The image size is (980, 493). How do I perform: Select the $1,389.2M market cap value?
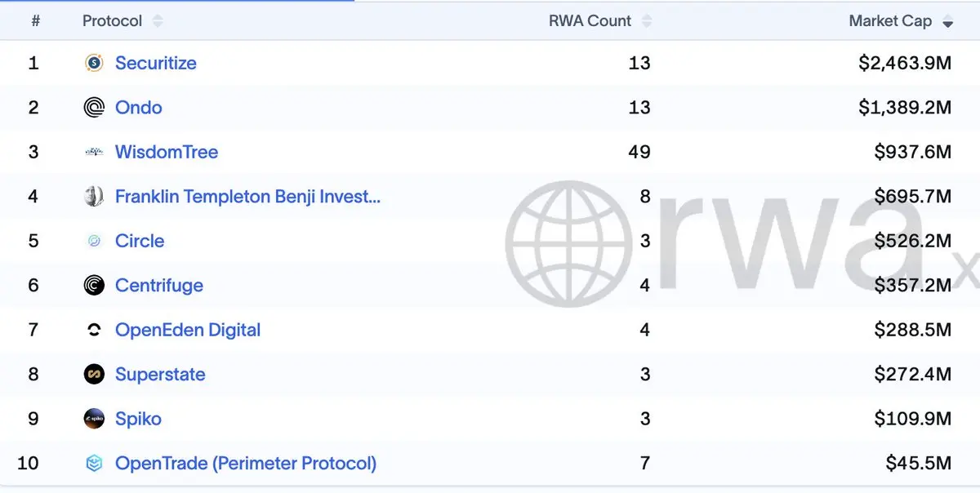pyautogui.click(x=905, y=108)
